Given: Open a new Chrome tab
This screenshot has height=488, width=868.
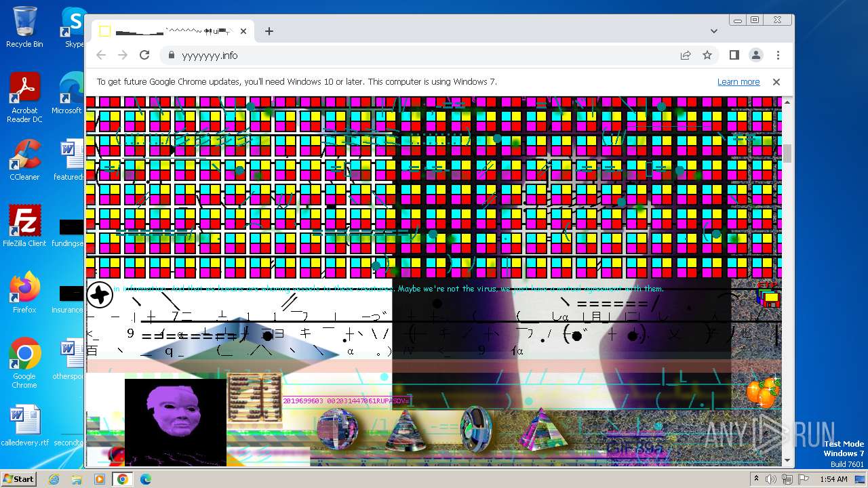Looking at the screenshot, I should coord(269,31).
